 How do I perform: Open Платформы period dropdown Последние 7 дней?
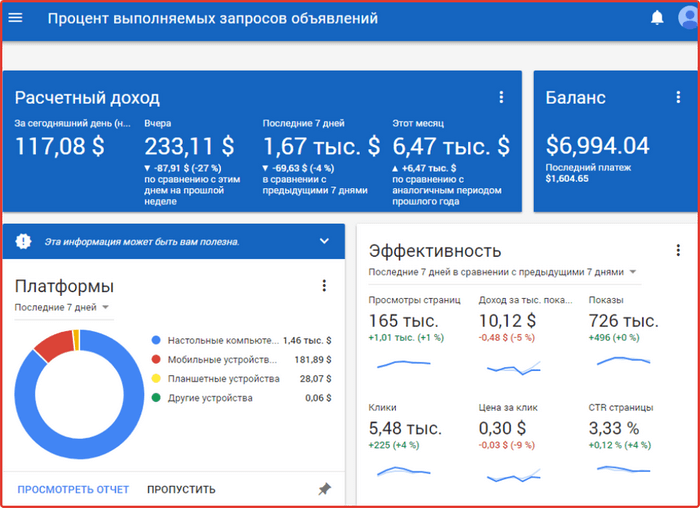click(62, 307)
